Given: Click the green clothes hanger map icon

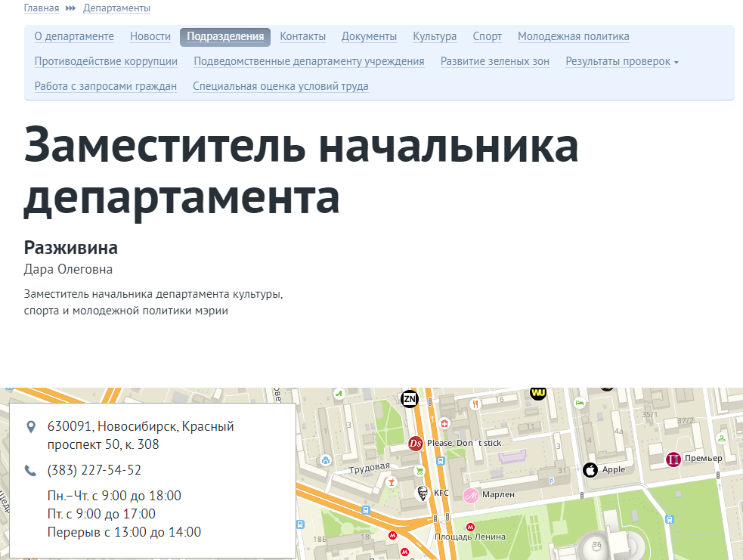Looking at the screenshot, I should click(721, 438).
